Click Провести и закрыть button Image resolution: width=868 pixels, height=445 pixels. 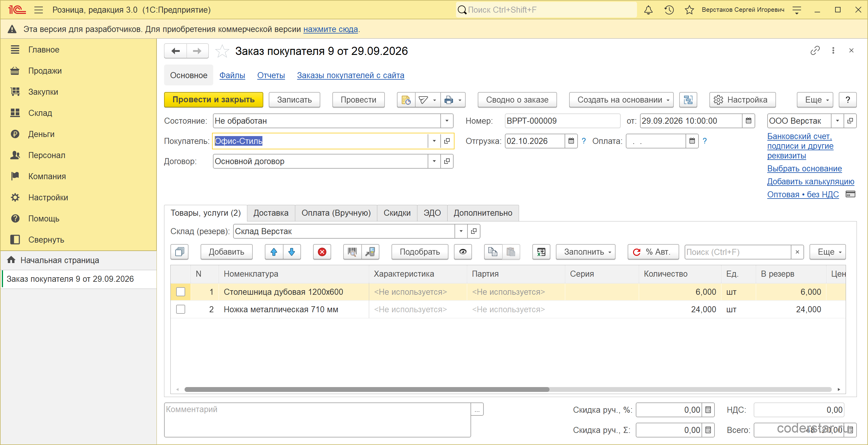point(214,100)
